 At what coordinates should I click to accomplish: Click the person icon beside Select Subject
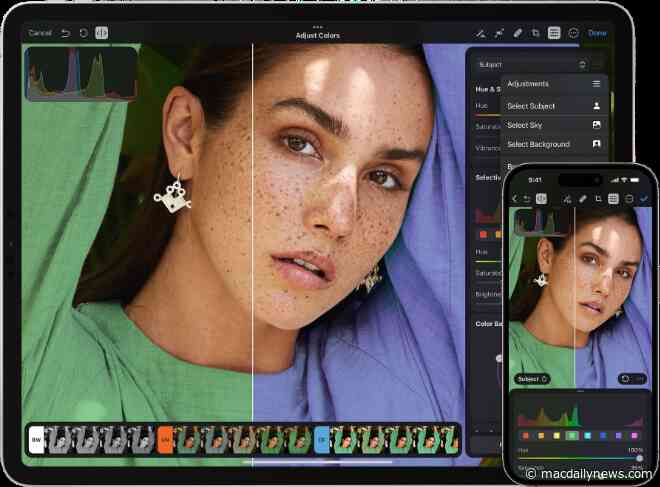(596, 106)
